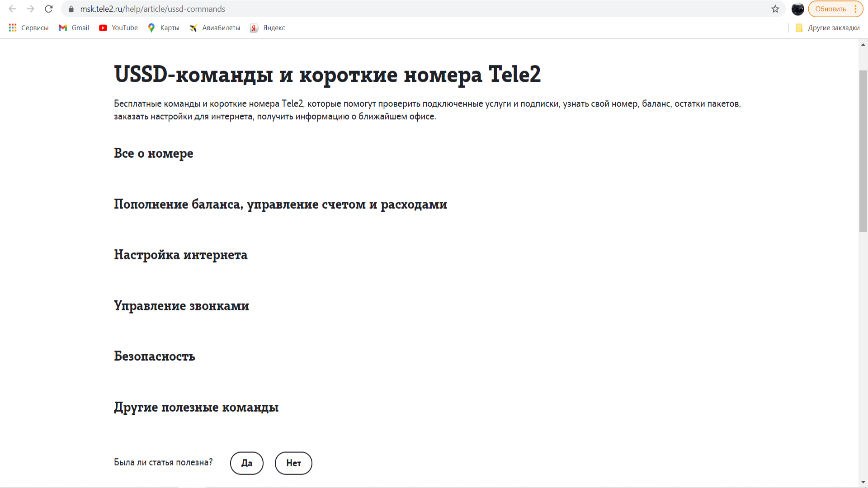Click the page heading USSD-команды и короткие номера
The image size is (868, 488).
327,75
